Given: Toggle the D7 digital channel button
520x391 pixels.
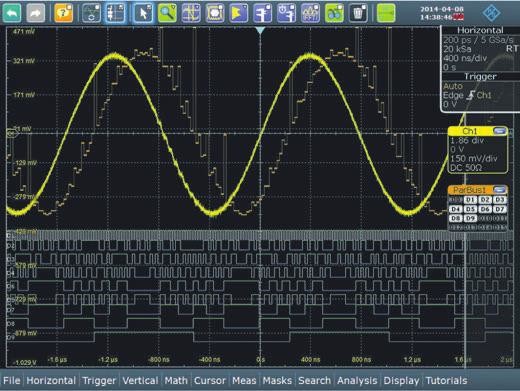Looking at the screenshot, I should pos(499,209).
